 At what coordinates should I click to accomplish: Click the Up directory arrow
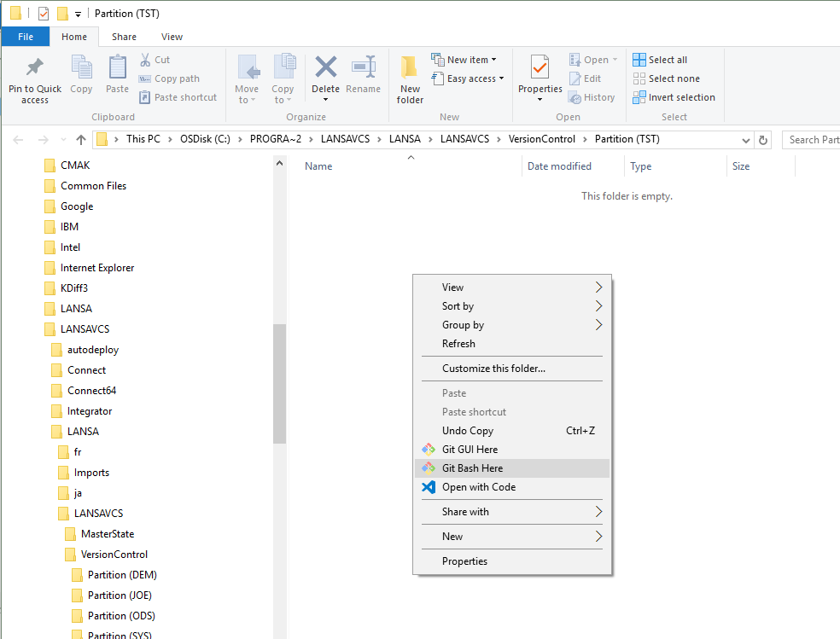(x=81, y=140)
